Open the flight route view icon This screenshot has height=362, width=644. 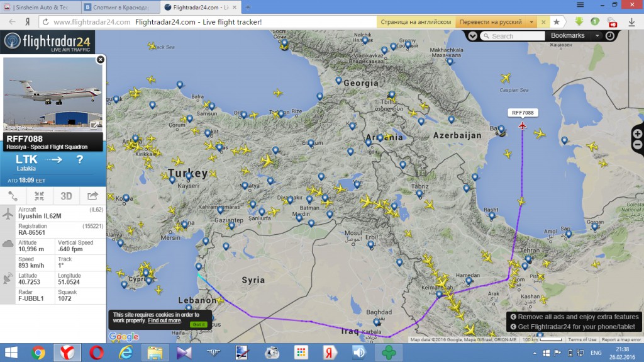[13, 196]
